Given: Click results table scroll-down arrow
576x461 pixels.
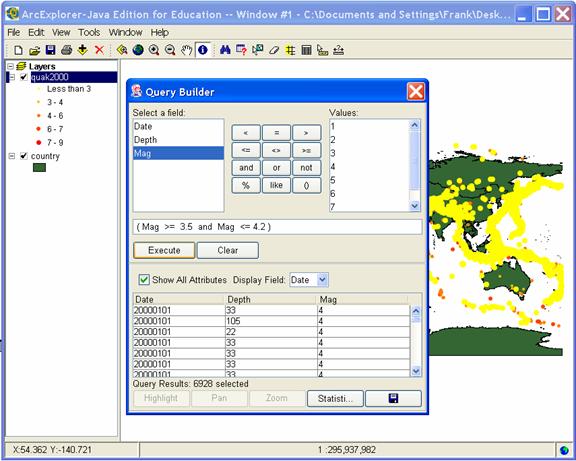Looking at the screenshot, I should 416,371.
